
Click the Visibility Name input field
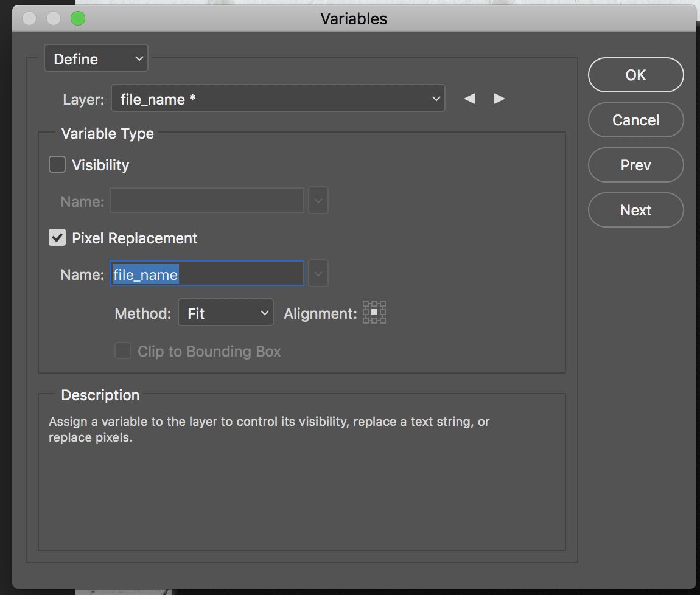[x=207, y=200]
